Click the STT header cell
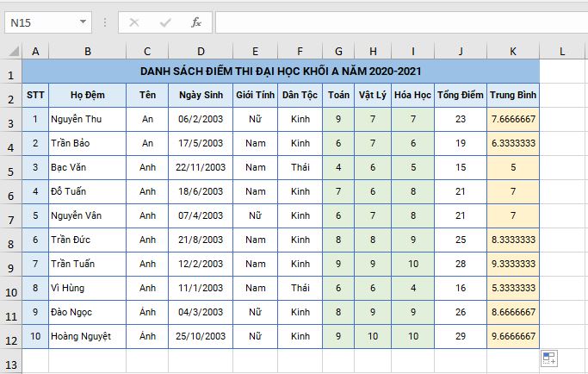The height and width of the screenshot is (374, 588). click(35, 95)
